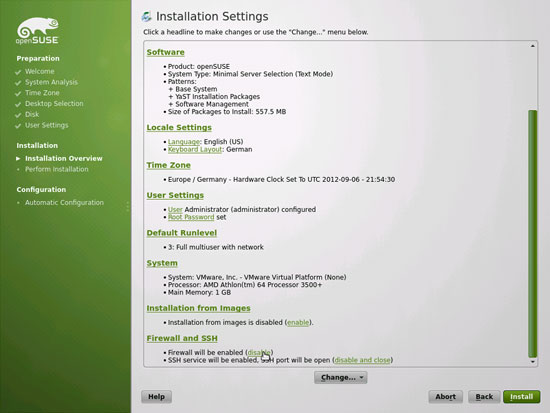The image size is (550, 413).
Task: Click the openSUSE chameleon logo
Action: pyautogui.click(x=37, y=31)
